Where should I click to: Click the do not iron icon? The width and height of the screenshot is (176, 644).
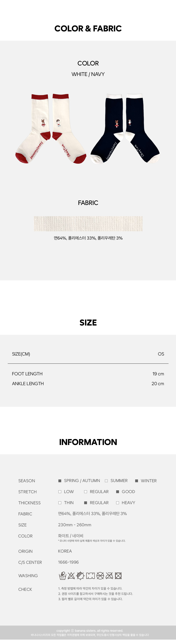point(109,576)
